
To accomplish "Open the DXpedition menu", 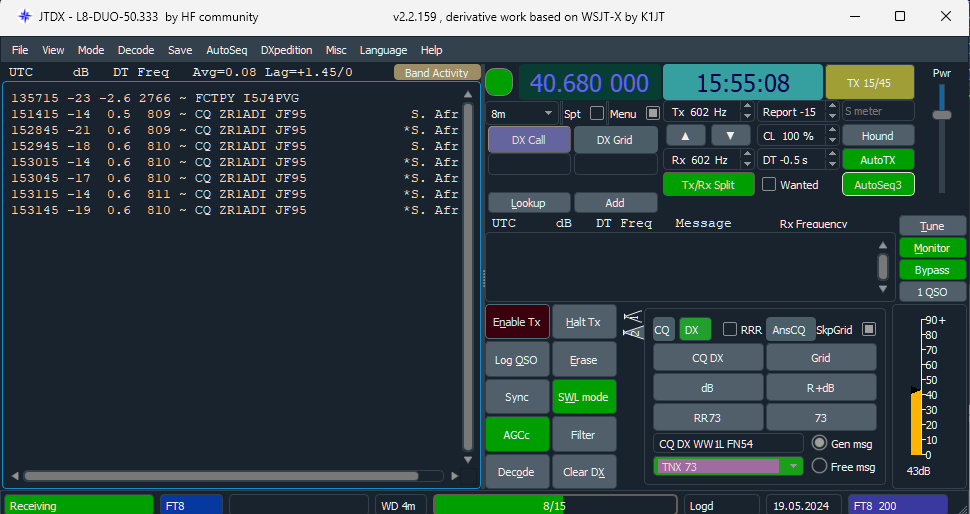I will click(286, 50).
